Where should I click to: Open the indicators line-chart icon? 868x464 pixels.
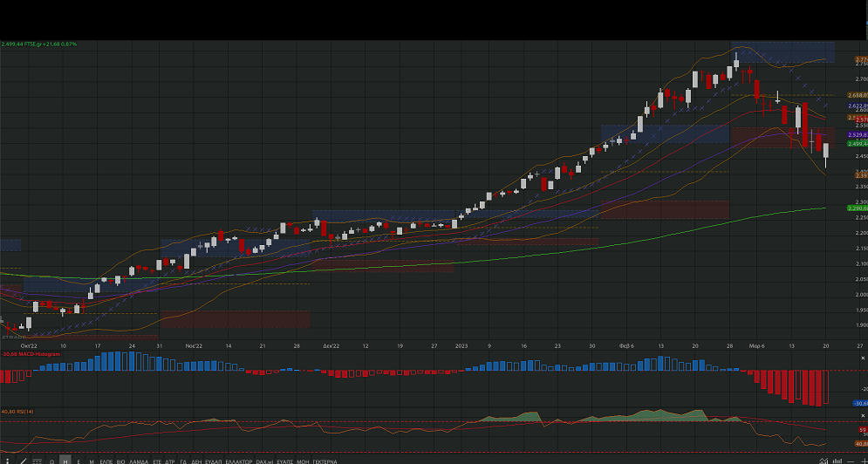[x=824, y=461]
